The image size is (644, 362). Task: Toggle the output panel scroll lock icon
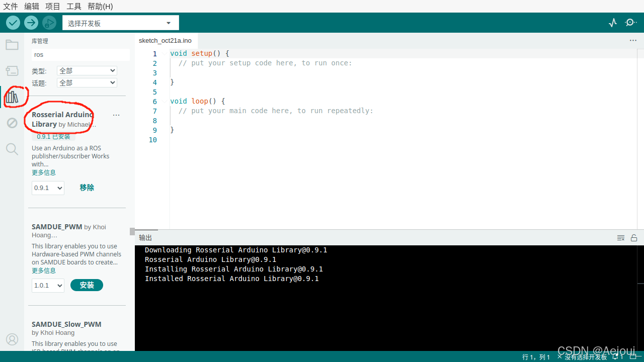[634, 238]
